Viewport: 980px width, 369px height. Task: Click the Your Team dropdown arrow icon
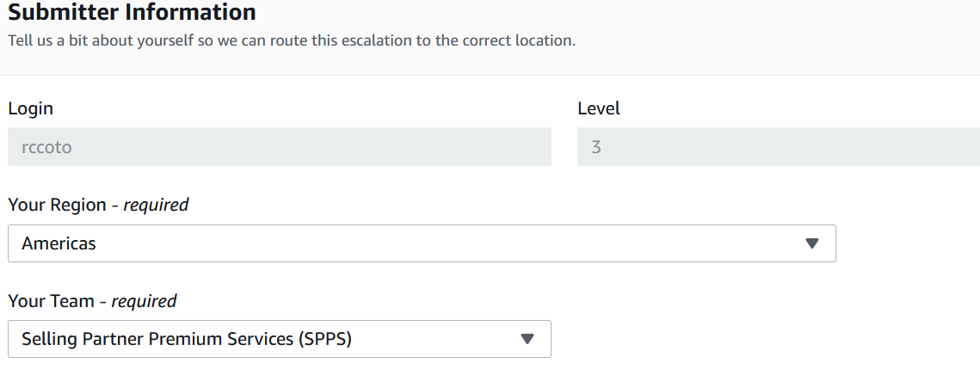tap(527, 339)
